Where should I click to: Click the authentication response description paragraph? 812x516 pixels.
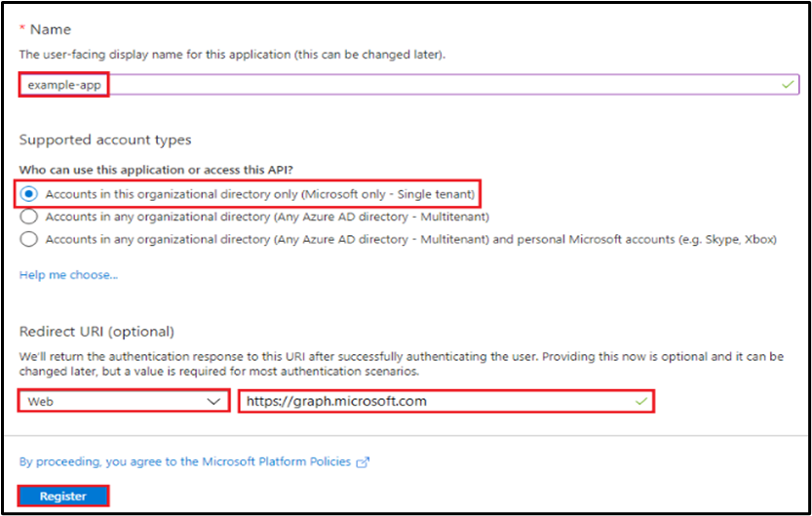(400, 365)
